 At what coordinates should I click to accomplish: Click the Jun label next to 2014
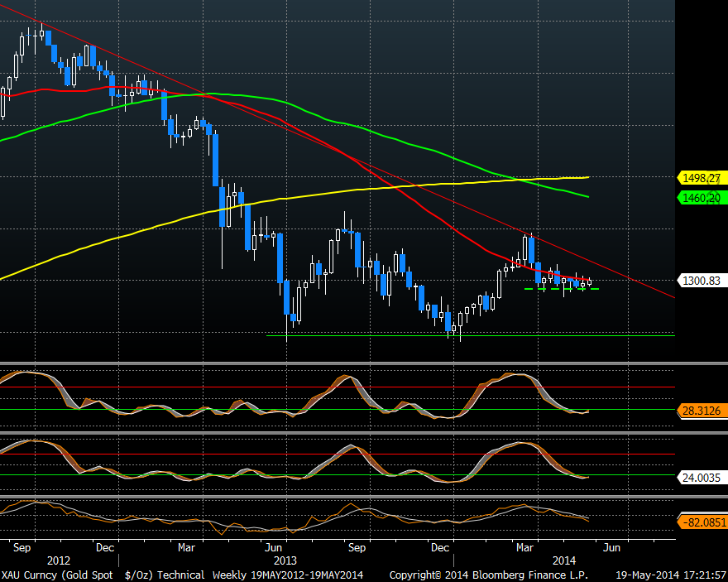pos(611,547)
